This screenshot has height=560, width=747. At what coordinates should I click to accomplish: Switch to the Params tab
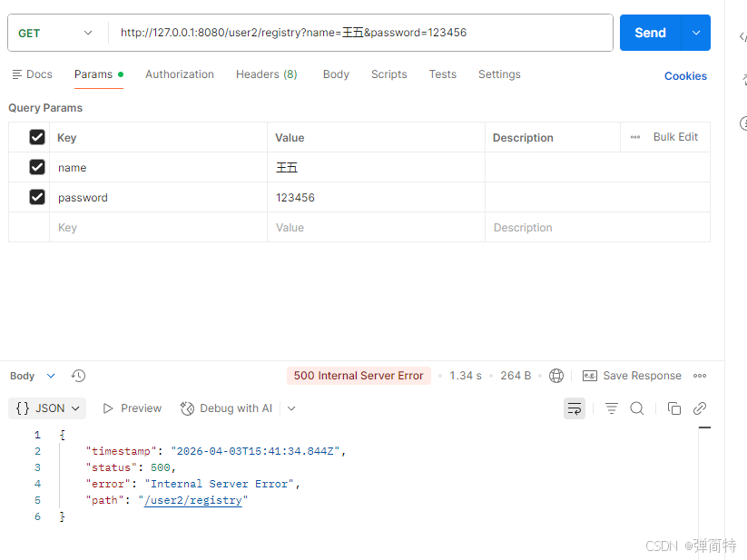point(99,74)
